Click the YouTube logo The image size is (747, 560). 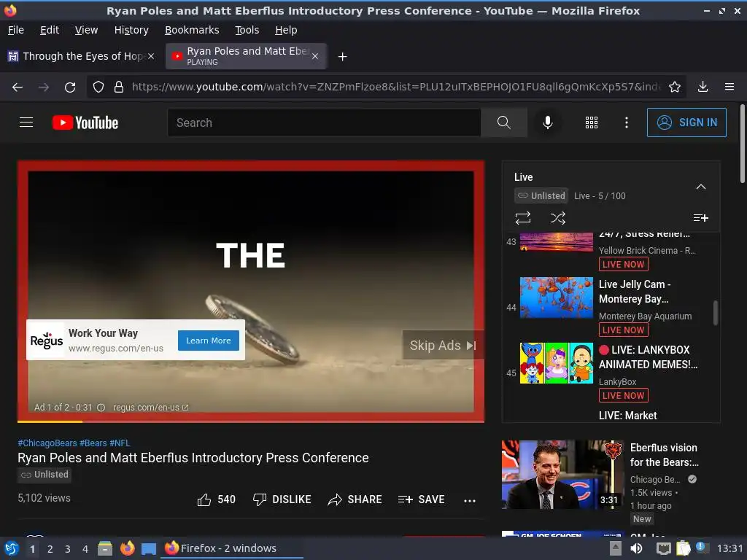point(85,122)
